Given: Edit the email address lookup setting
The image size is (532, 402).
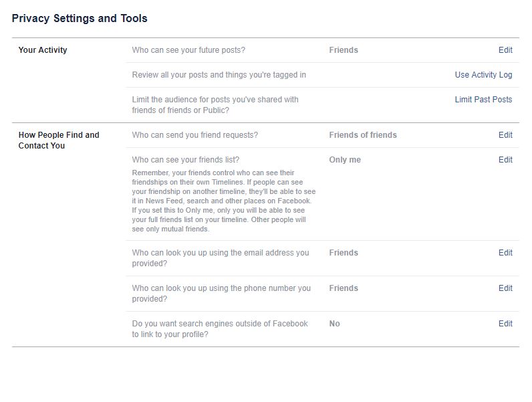Looking at the screenshot, I should click(505, 253).
